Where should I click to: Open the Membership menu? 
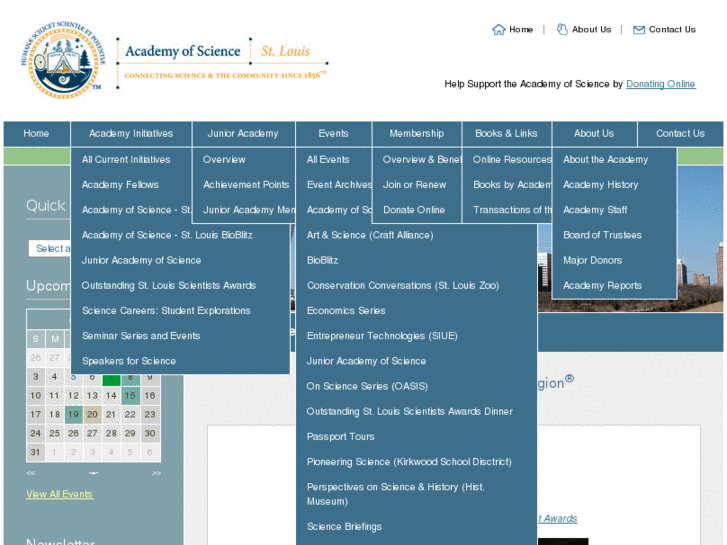pos(417,134)
